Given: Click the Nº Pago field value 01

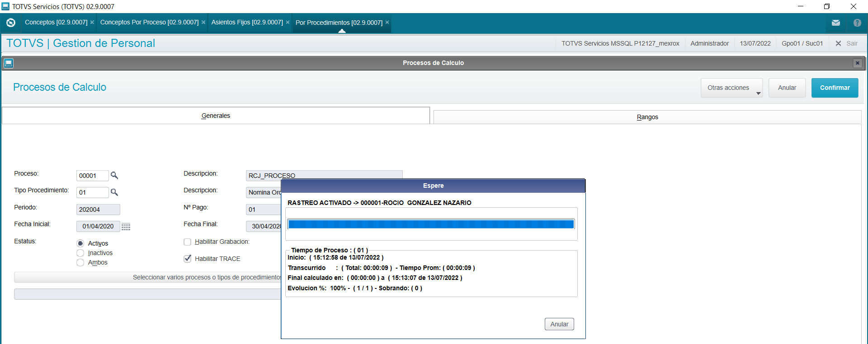Looking at the screenshot, I should (264, 209).
